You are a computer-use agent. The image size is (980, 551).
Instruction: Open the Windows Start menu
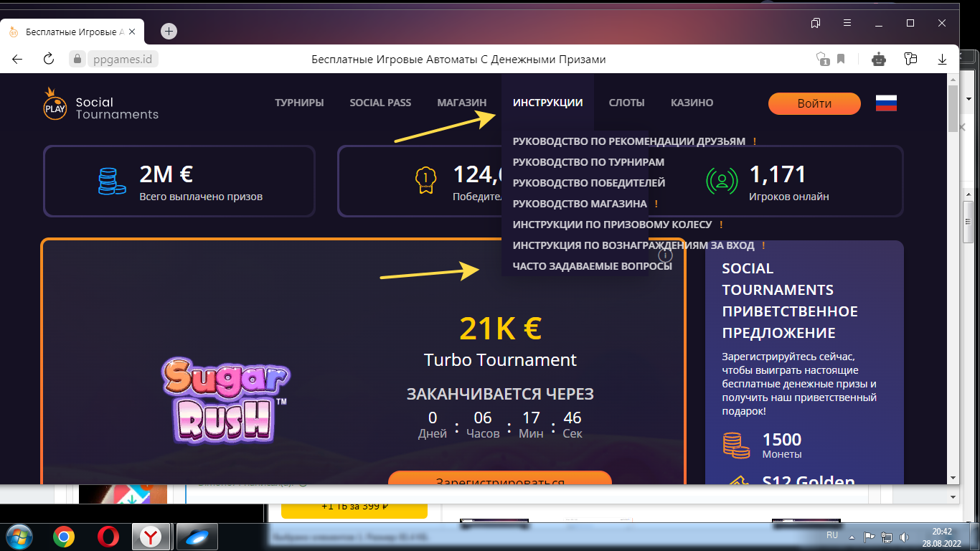pos(20,536)
